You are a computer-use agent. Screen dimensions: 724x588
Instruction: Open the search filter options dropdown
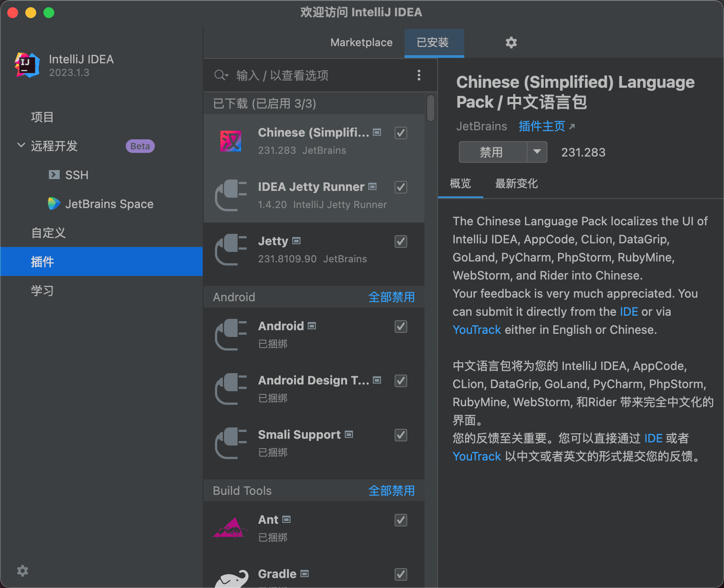[x=221, y=75]
